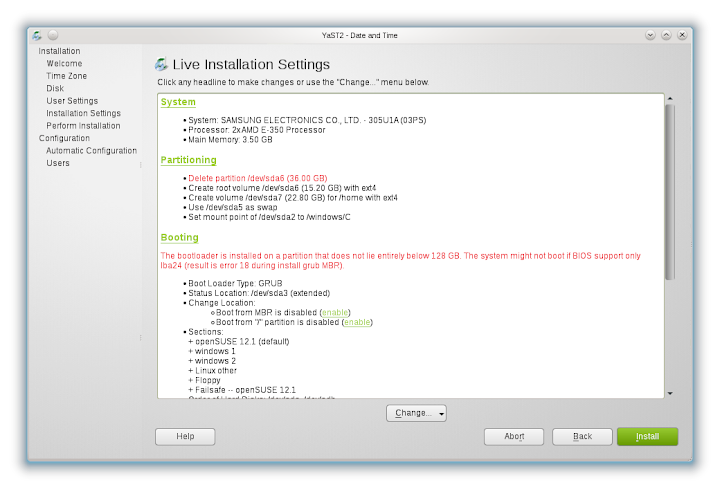The width and height of the screenshot is (720, 489).
Task: Click 'Use /dev/sda5 as swap' line
Action: click(x=233, y=207)
